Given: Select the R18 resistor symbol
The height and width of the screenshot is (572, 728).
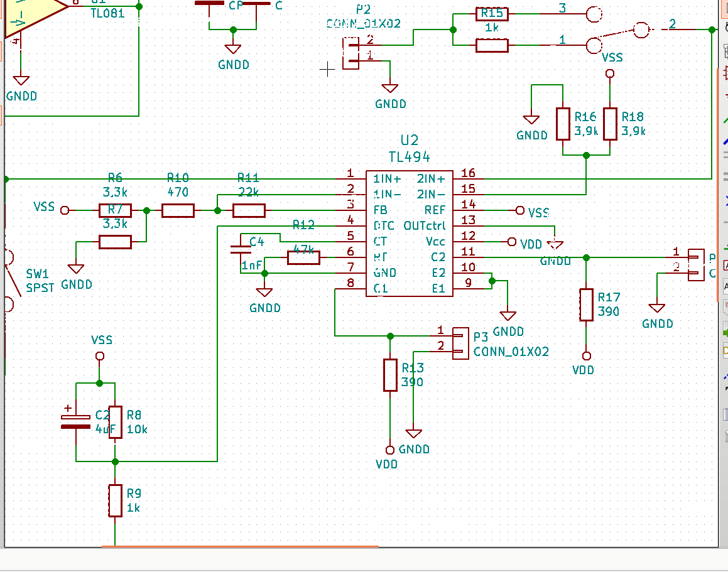Looking at the screenshot, I should click(610, 124).
